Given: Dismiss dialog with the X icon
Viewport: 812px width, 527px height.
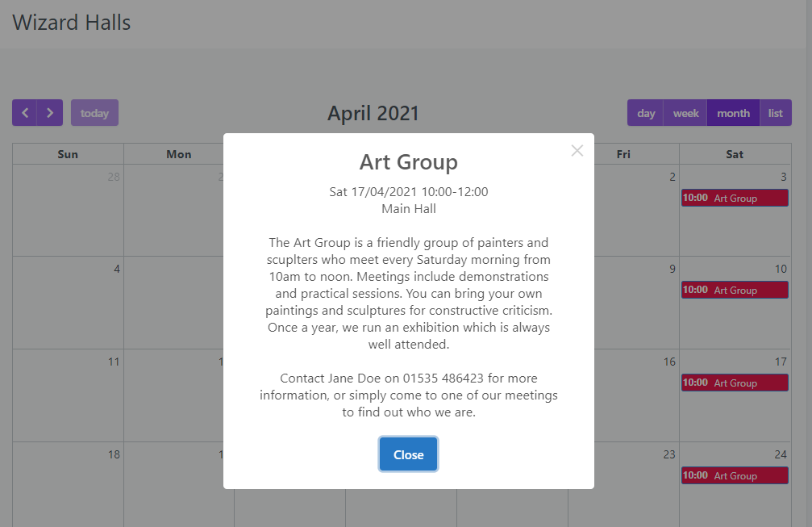Looking at the screenshot, I should click(577, 150).
